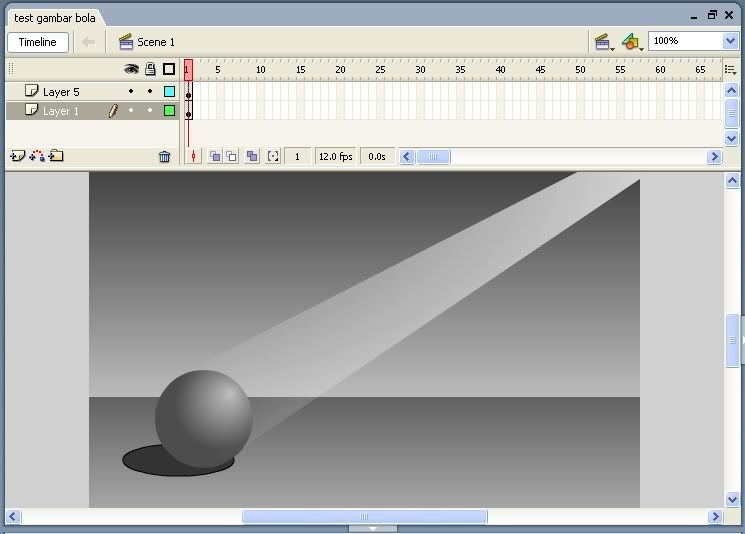This screenshot has width=745, height=534.
Task: Click frame 10 on the timeline ruler
Action: tap(260, 69)
